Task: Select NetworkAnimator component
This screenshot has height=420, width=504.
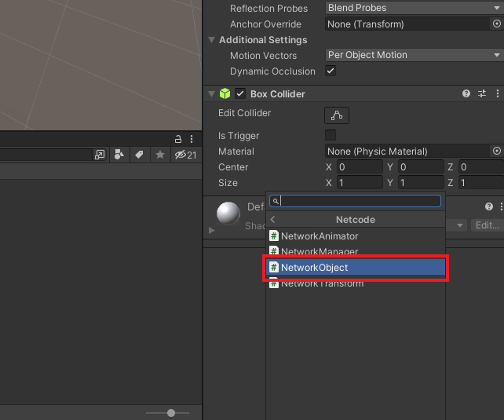Action: point(356,236)
